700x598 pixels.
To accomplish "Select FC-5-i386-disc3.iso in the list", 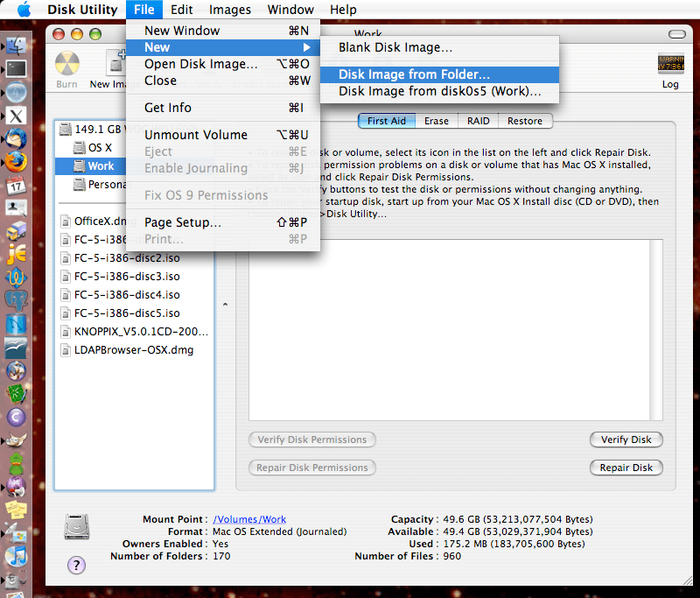I will click(135, 277).
